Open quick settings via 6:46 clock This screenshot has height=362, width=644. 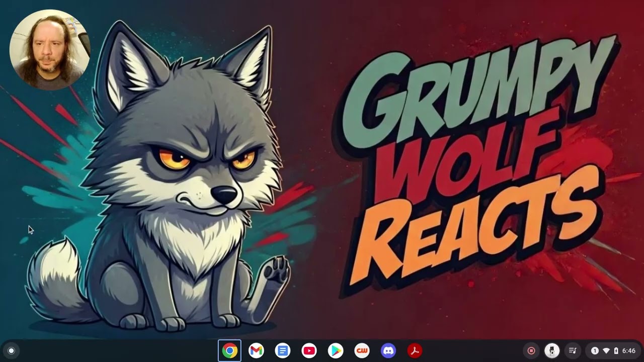(x=629, y=350)
